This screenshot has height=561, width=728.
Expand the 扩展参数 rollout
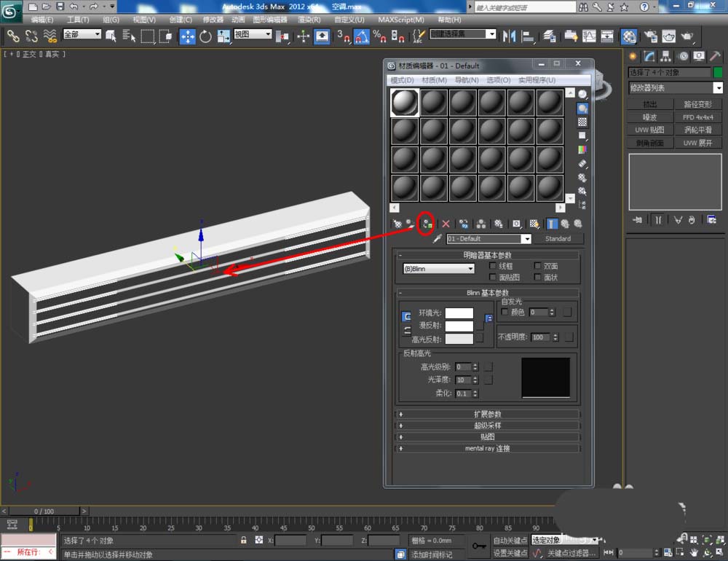coord(487,414)
